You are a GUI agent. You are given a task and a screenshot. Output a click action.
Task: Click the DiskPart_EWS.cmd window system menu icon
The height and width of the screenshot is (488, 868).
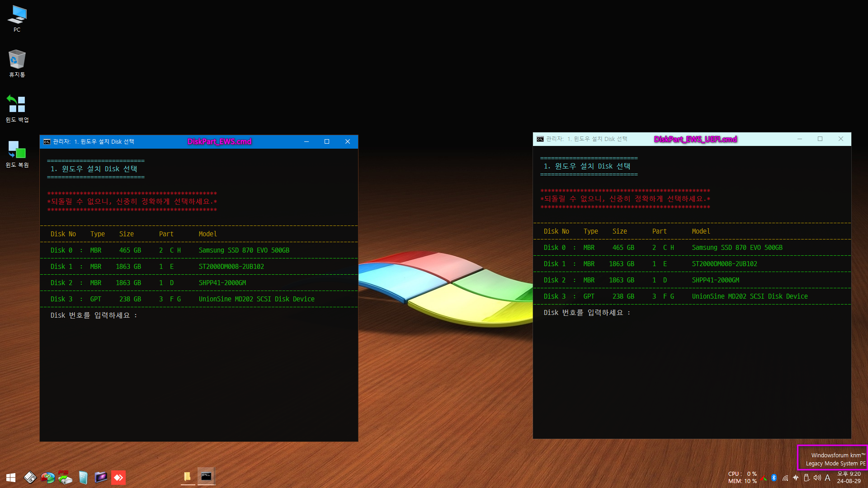[x=47, y=141]
